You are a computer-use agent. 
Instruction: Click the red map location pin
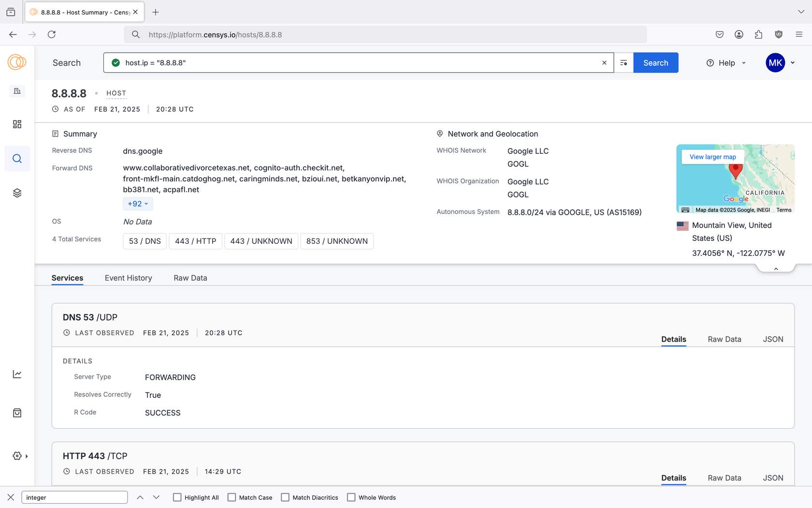(x=736, y=171)
